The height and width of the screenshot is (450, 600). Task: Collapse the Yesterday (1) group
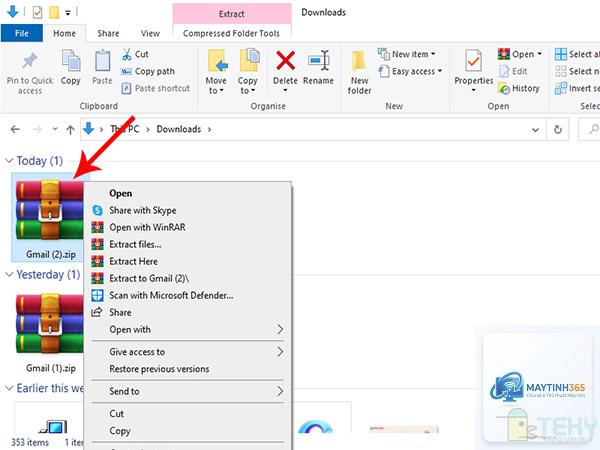point(9,274)
